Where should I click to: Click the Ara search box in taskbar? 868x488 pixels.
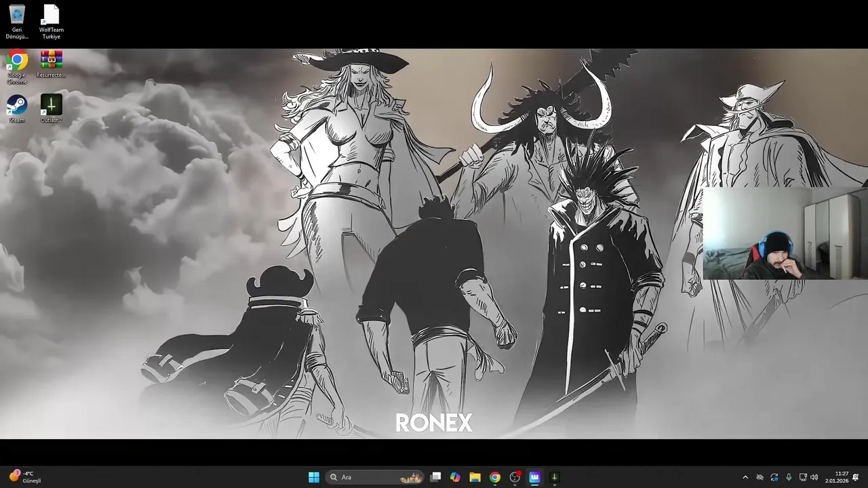click(x=376, y=477)
